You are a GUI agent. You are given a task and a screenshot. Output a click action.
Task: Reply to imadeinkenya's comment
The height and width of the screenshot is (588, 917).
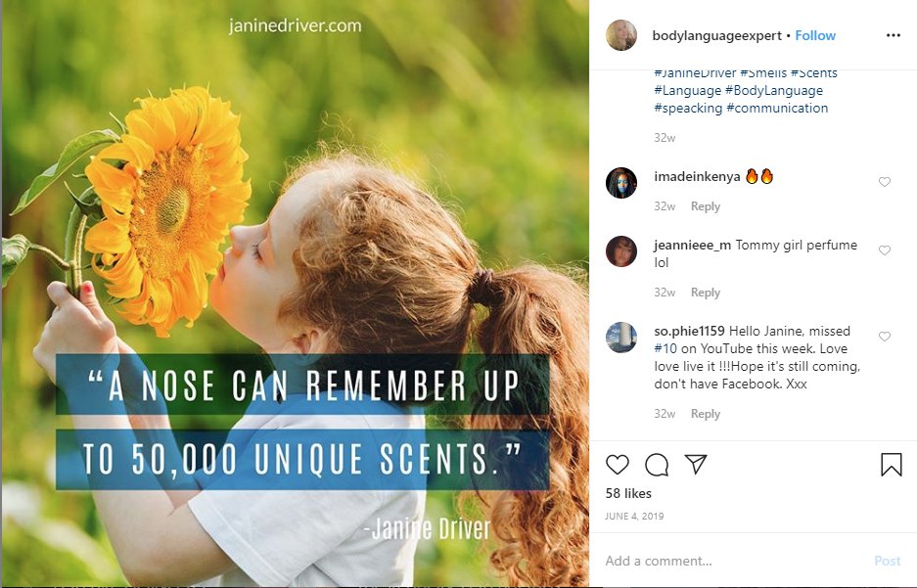coord(706,206)
